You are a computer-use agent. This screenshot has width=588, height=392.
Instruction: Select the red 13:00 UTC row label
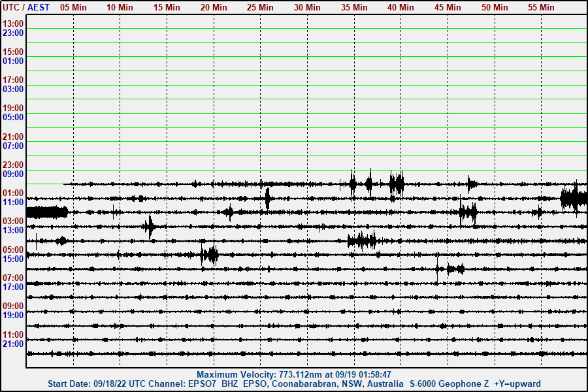tap(13, 24)
